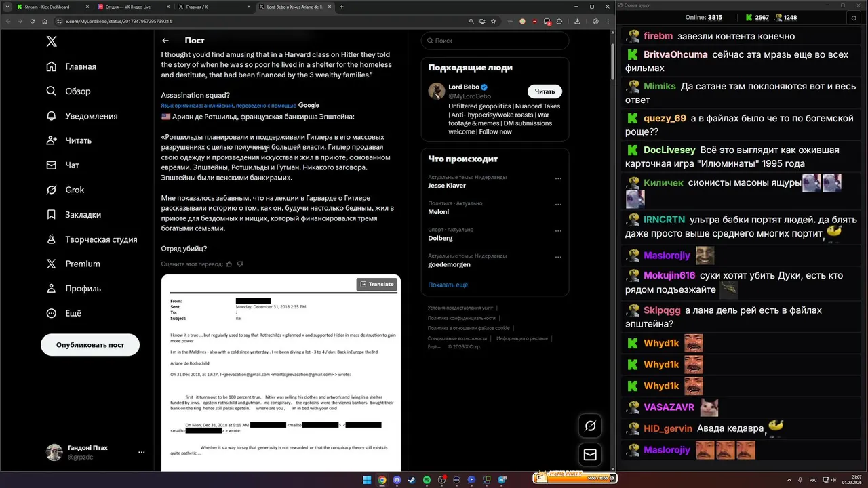Image resolution: width=868 pixels, height=488 pixels.
Task: Open the attached email screenshot image
Action: [x=281, y=373]
